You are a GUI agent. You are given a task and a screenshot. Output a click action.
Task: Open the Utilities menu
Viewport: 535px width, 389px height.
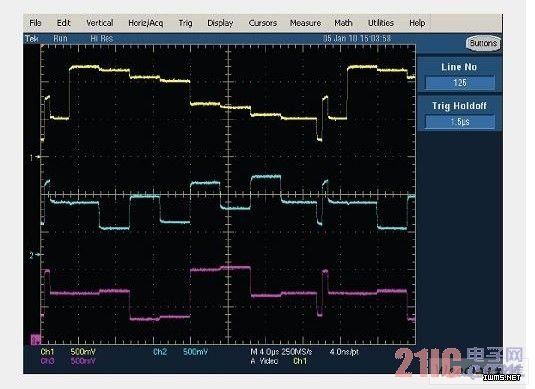(381, 23)
